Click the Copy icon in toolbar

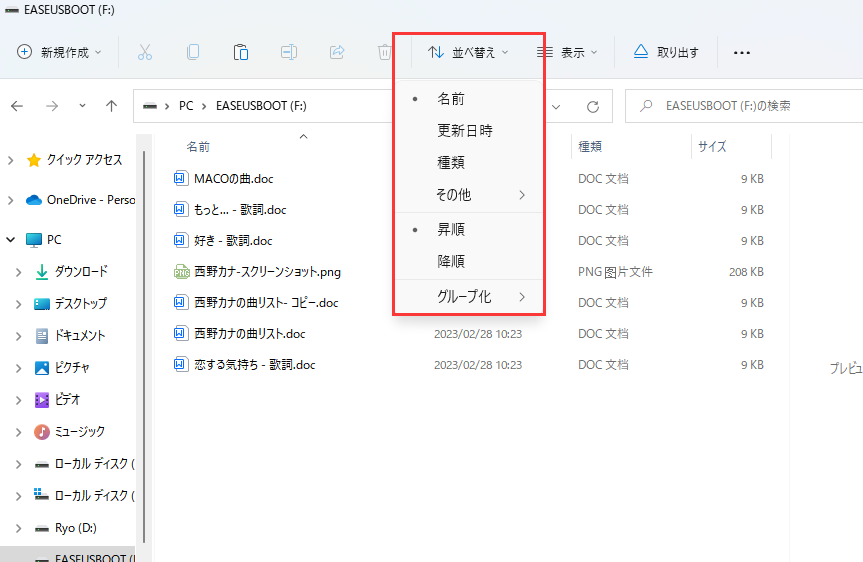pos(193,52)
